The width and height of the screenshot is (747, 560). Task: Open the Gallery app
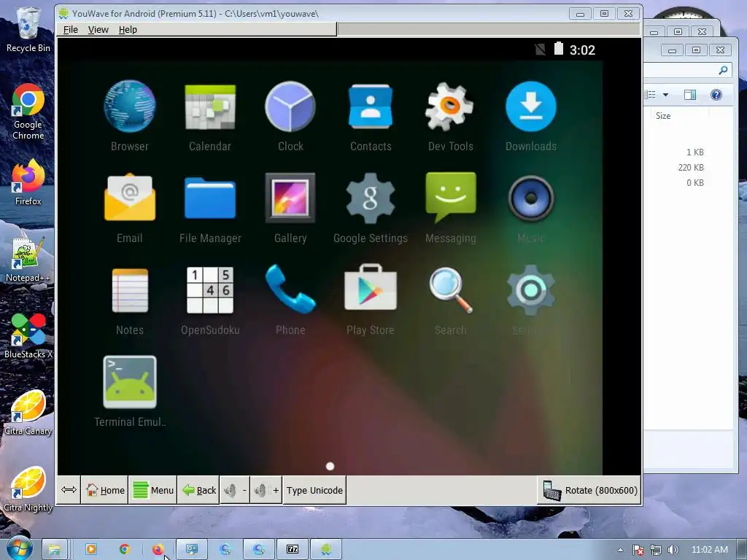point(290,198)
